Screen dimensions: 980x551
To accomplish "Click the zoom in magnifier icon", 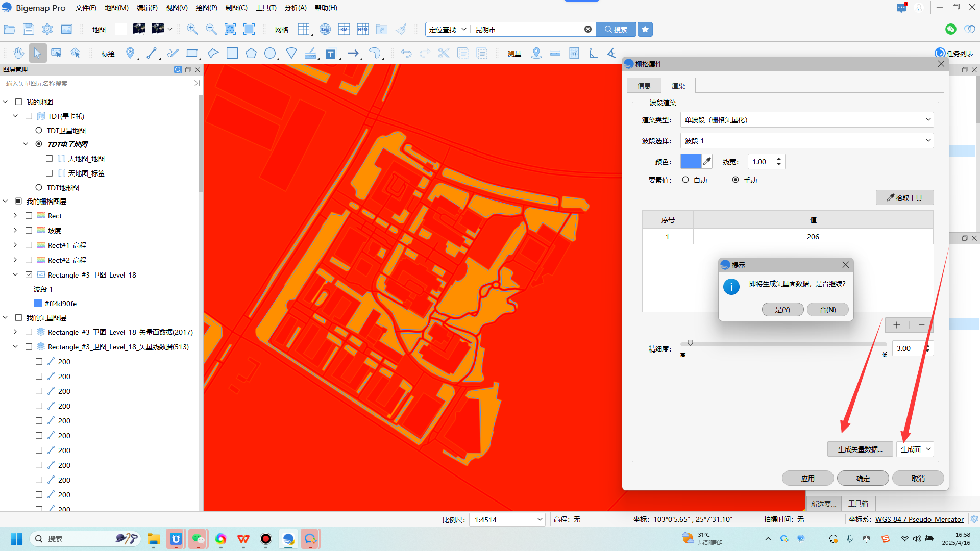I will pos(192,29).
